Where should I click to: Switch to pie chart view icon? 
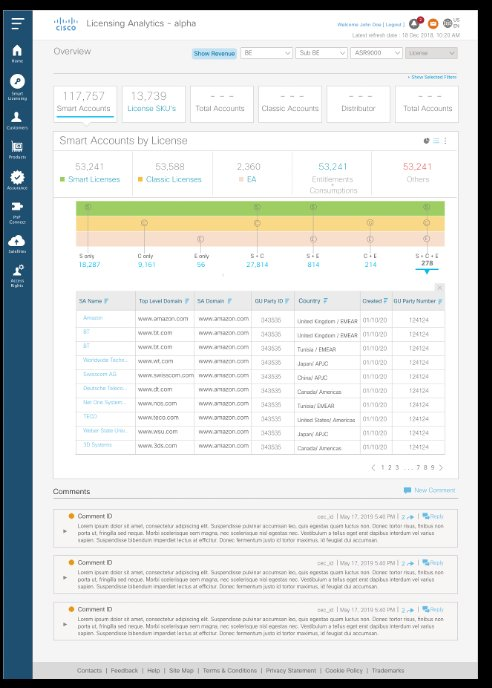click(x=426, y=141)
